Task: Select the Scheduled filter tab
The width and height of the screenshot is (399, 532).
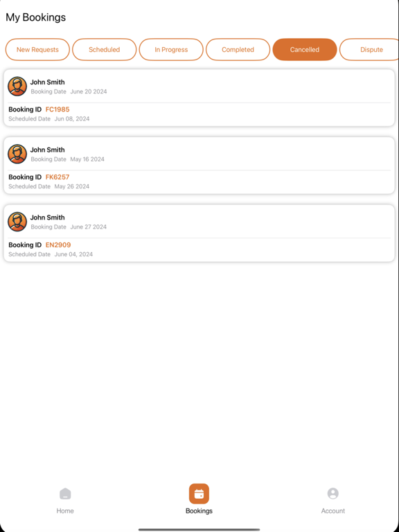Action: (x=105, y=50)
